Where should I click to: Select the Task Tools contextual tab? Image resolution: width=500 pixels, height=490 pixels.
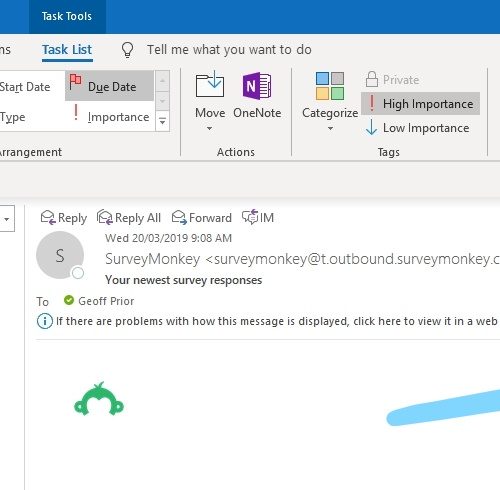click(x=67, y=16)
